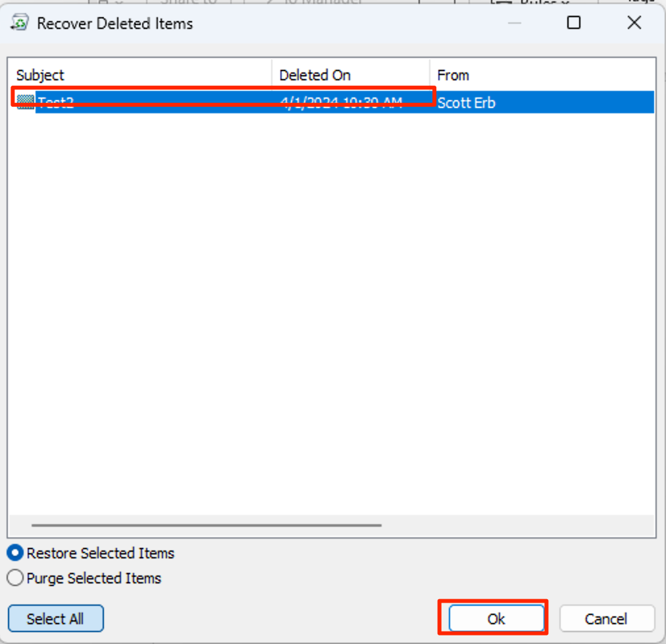Viewport: 666px width, 644px height.
Task: Click the horizontal scrollbar thumb
Action: [206, 525]
